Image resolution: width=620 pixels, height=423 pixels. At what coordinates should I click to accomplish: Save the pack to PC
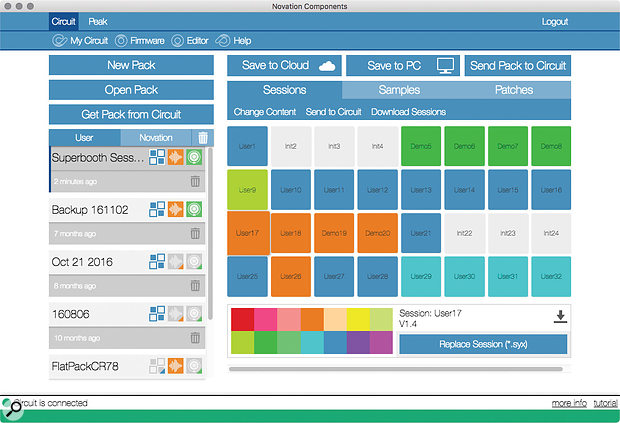click(x=403, y=65)
